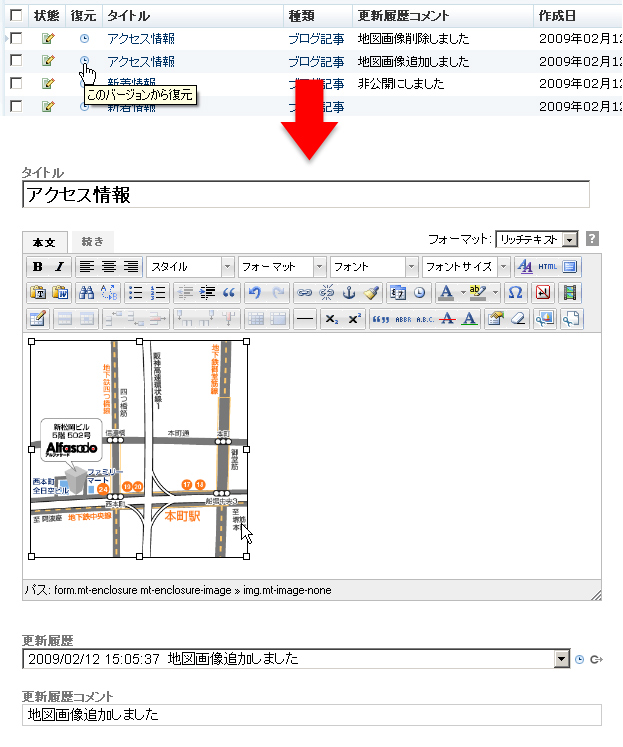Viewport: 623px width, 747px height.
Task: Insert a bulleted list
Action: coord(136,293)
